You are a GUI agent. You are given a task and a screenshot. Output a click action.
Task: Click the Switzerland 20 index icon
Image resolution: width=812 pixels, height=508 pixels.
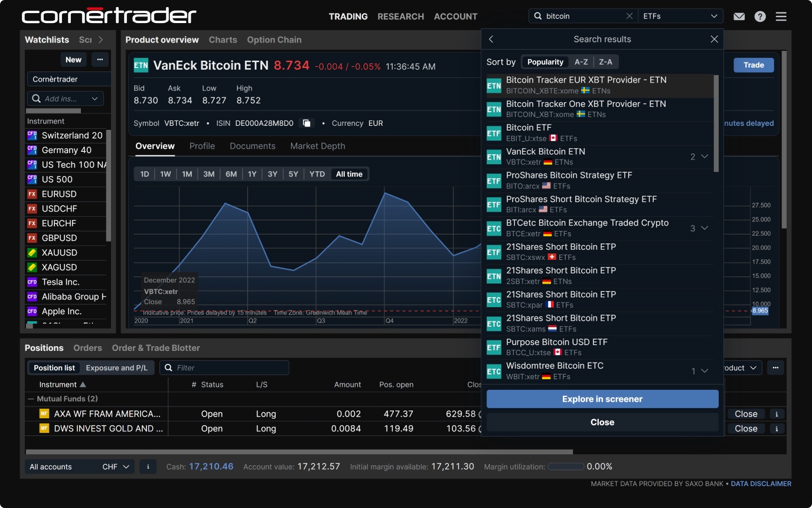click(x=32, y=135)
